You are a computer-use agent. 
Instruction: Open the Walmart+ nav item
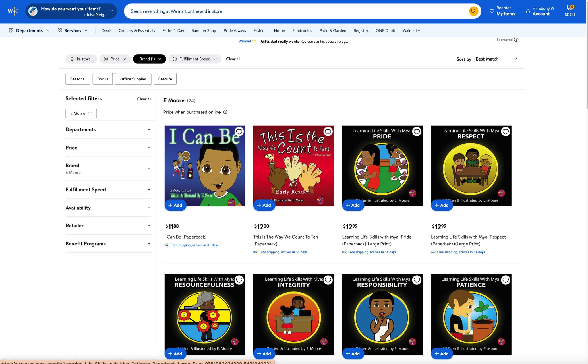411,30
